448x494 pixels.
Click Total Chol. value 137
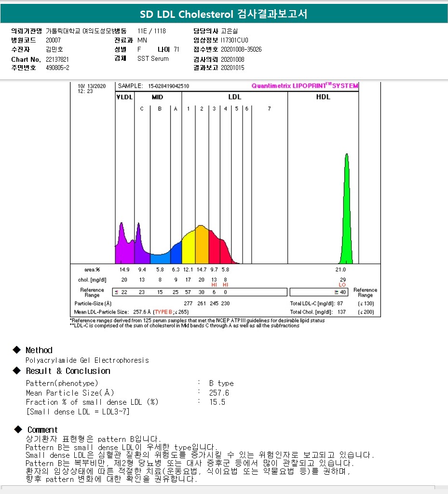click(341, 312)
